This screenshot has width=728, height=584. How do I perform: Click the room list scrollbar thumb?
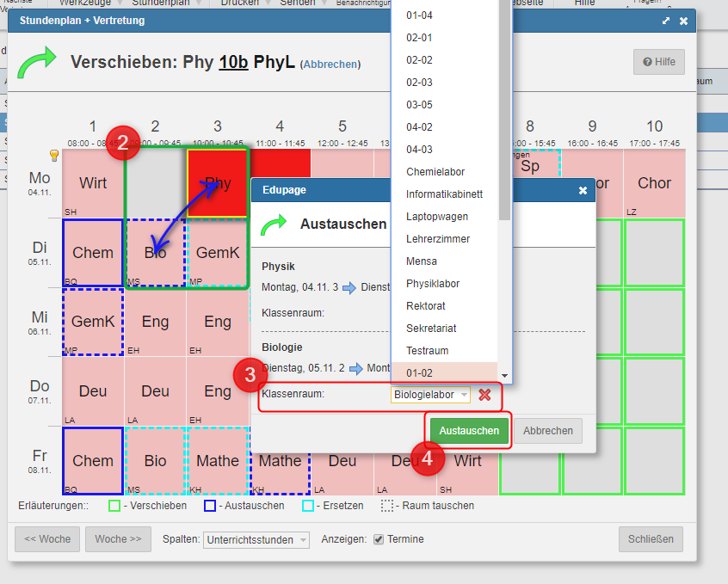(x=504, y=109)
